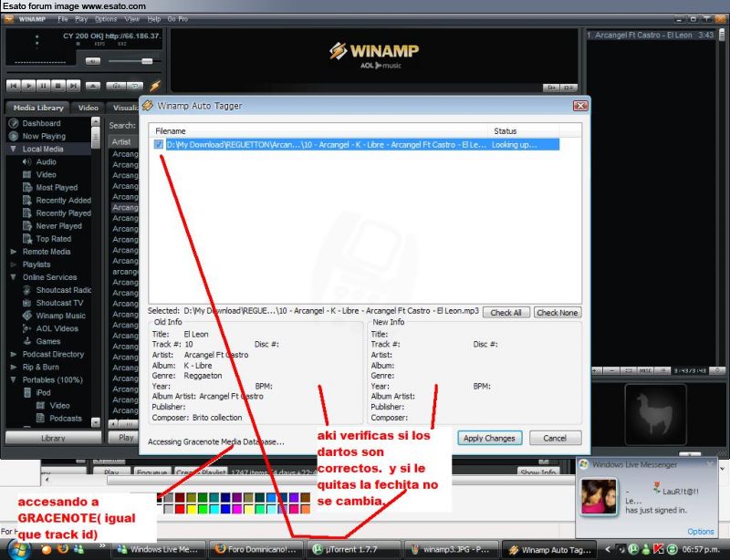This screenshot has height=560, width=730.
Task: Expand the Remote Media tree node
Action: (14, 252)
